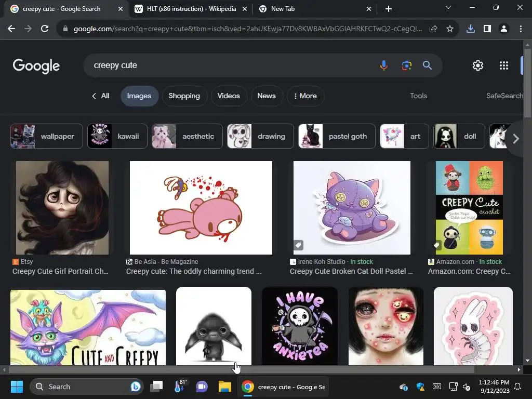Image resolution: width=532 pixels, height=399 pixels.
Task: Open Amazon.com Creepy Cute link
Action: coord(469,271)
